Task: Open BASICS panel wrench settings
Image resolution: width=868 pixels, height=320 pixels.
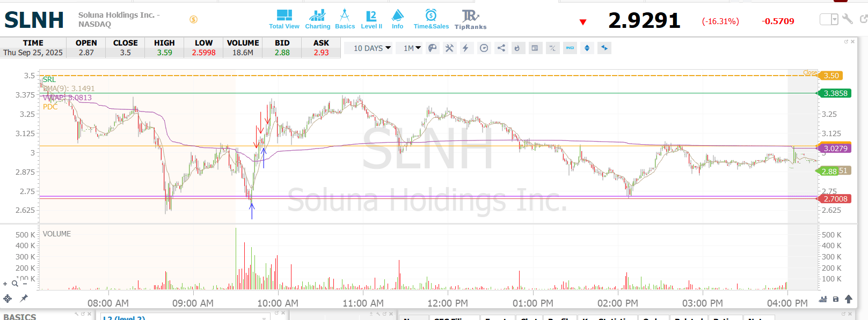Action: [x=77, y=314]
